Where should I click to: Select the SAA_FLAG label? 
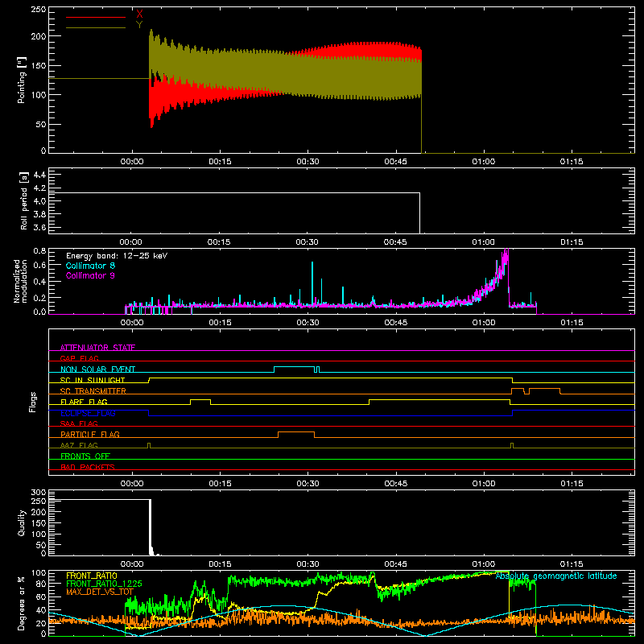pyautogui.click(x=79, y=423)
